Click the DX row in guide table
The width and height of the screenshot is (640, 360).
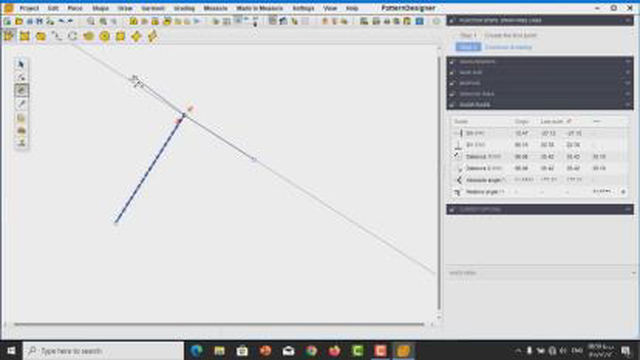(x=540, y=133)
